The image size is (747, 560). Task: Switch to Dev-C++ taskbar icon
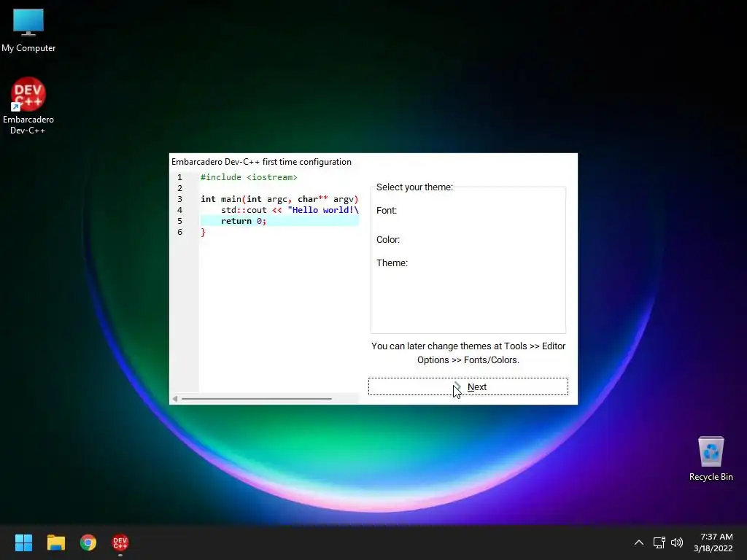tap(120, 542)
